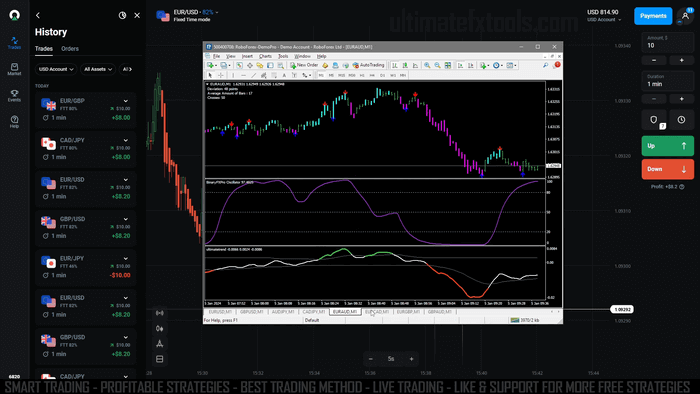Viewport: 700px width, 394px height.
Task: Open the Charts menu in MetaTrader
Action: (x=265, y=56)
